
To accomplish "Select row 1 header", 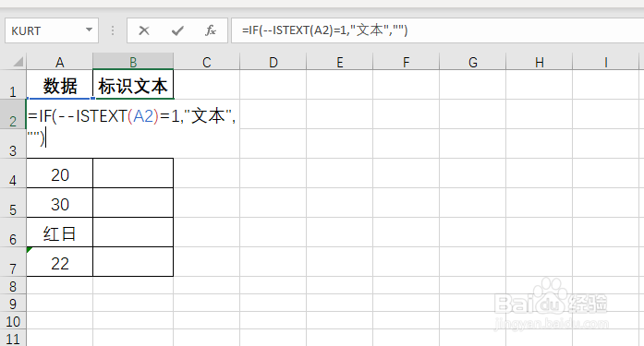I will (13, 85).
